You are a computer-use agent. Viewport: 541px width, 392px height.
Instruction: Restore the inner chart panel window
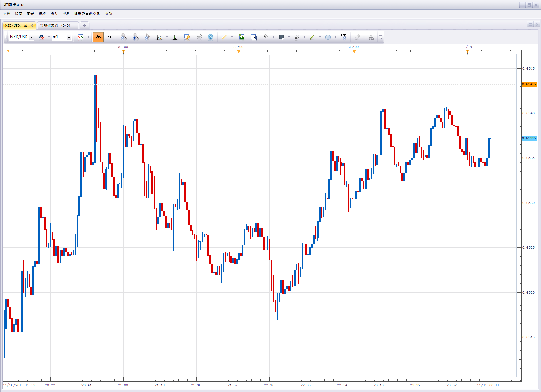click(530, 25)
